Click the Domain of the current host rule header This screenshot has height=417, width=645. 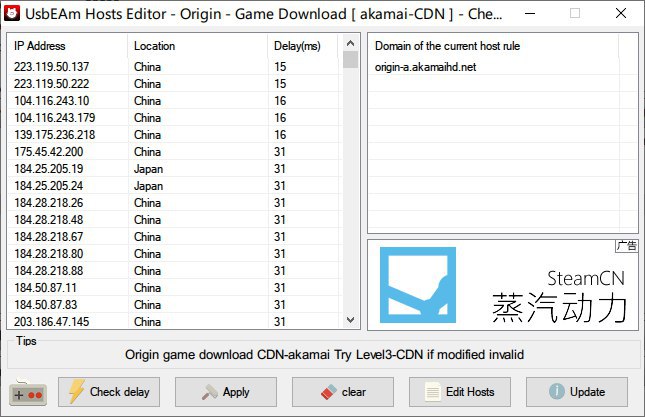point(447,46)
